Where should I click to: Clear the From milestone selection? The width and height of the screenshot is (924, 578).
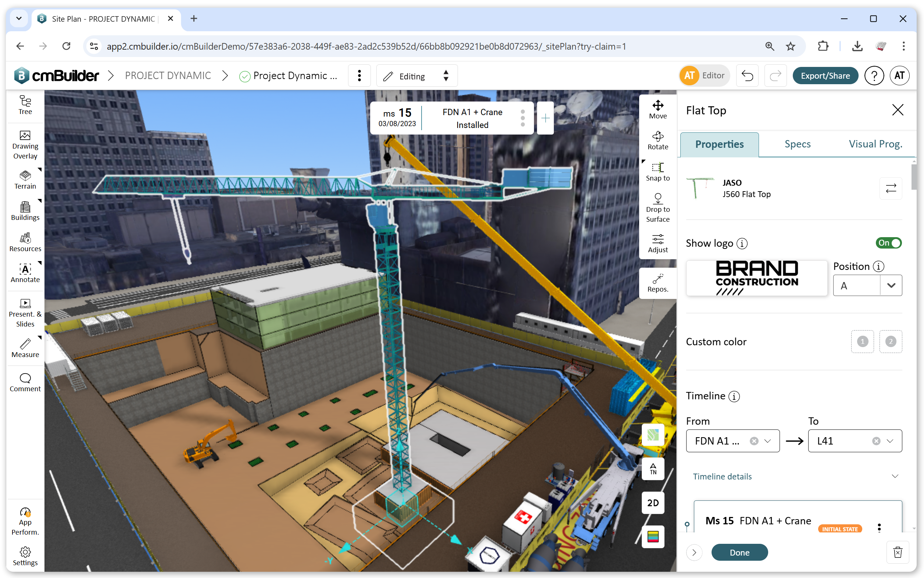pyautogui.click(x=753, y=441)
